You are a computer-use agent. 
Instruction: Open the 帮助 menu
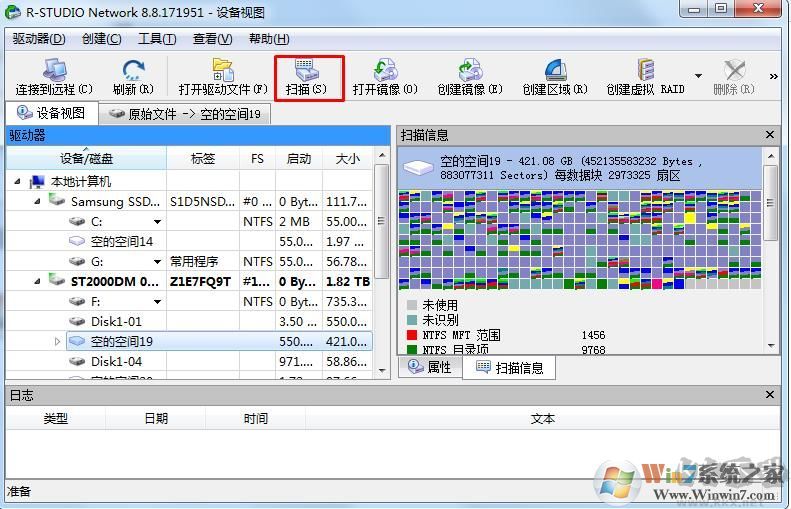click(269, 39)
